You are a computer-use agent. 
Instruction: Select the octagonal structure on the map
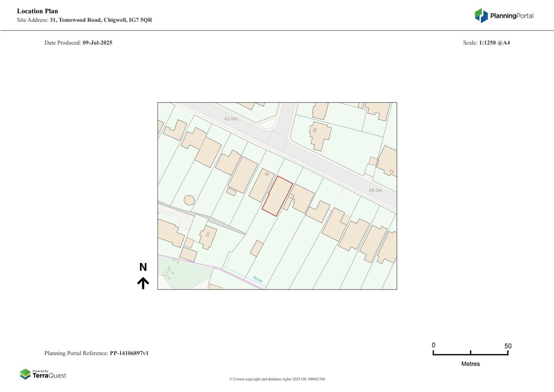click(x=189, y=200)
